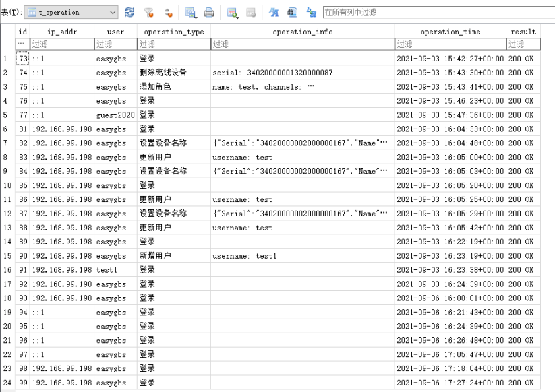The height and width of the screenshot is (392, 555).
Task: Select row header number 12
Action: [x=7, y=214]
